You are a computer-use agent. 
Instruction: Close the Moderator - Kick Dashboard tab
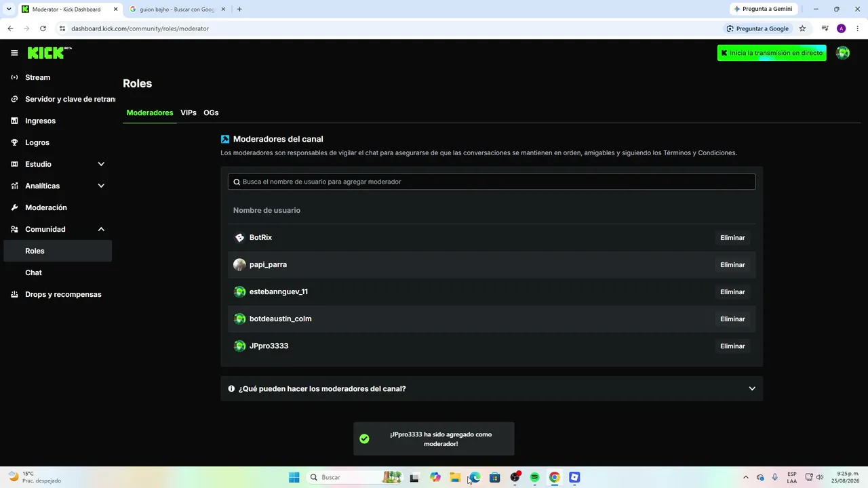click(x=115, y=9)
